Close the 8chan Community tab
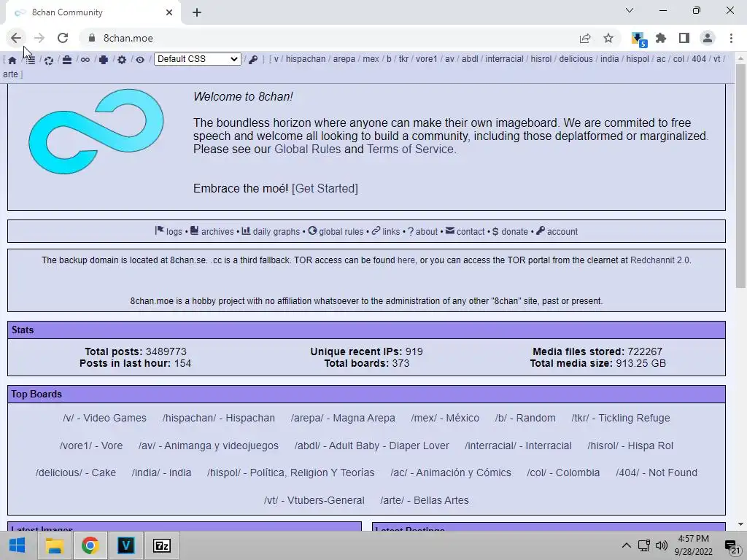747x560 pixels. tap(169, 12)
